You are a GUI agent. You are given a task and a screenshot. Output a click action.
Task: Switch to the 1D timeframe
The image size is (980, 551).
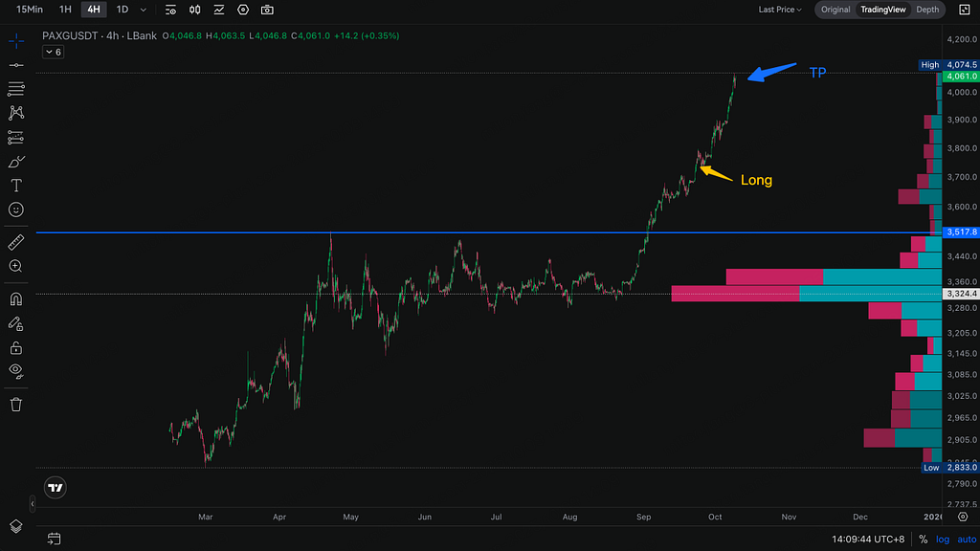(x=122, y=10)
